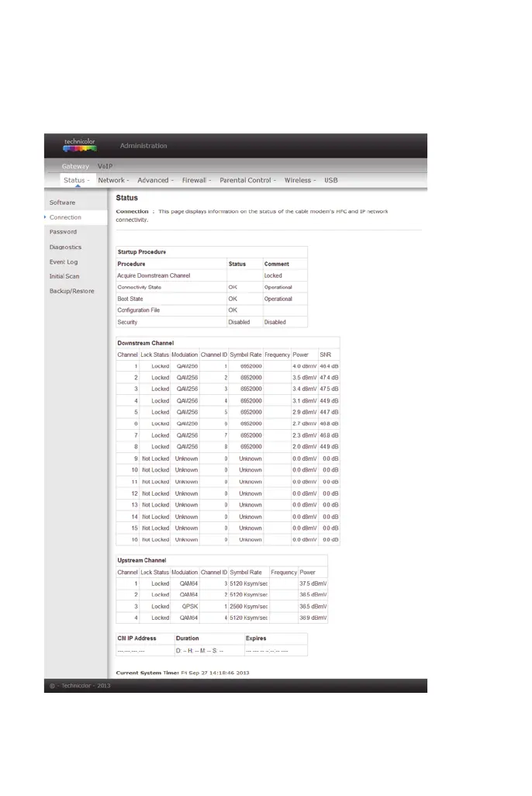Open the Status menu

tap(76, 180)
